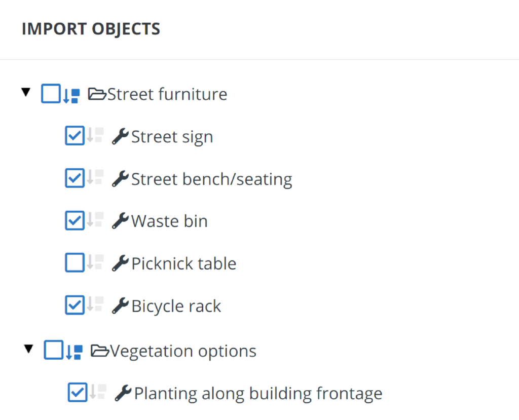
Task: Click the wrench icon beside Picknick table
Action: click(120, 263)
